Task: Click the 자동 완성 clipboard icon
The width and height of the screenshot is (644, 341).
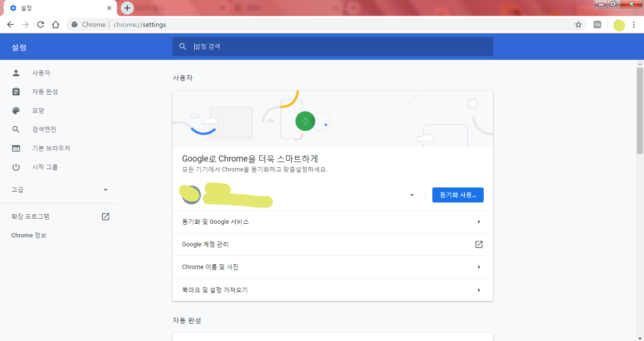Action: [x=16, y=92]
